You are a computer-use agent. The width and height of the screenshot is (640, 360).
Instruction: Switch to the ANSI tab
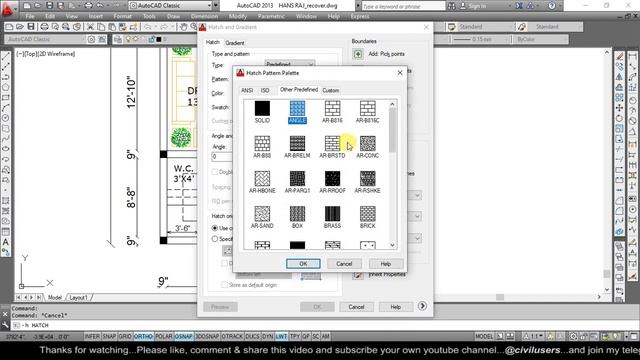point(247,90)
